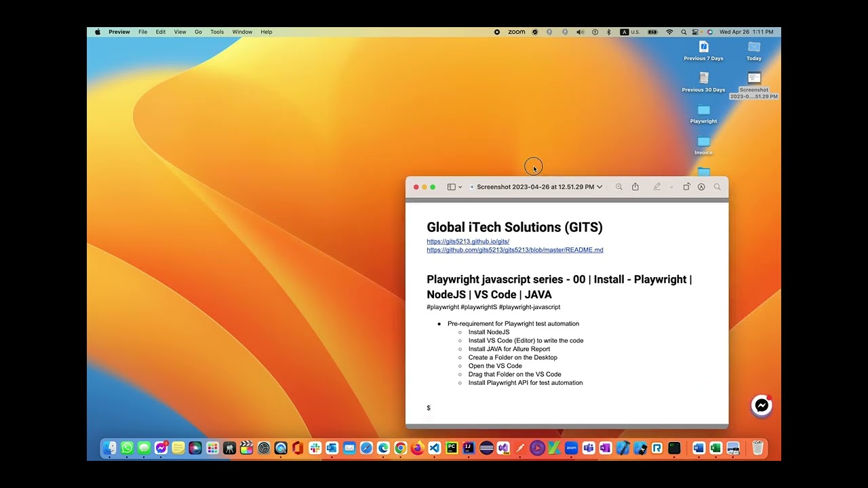Open the View menu
The width and height of the screenshot is (868, 488).
click(180, 32)
